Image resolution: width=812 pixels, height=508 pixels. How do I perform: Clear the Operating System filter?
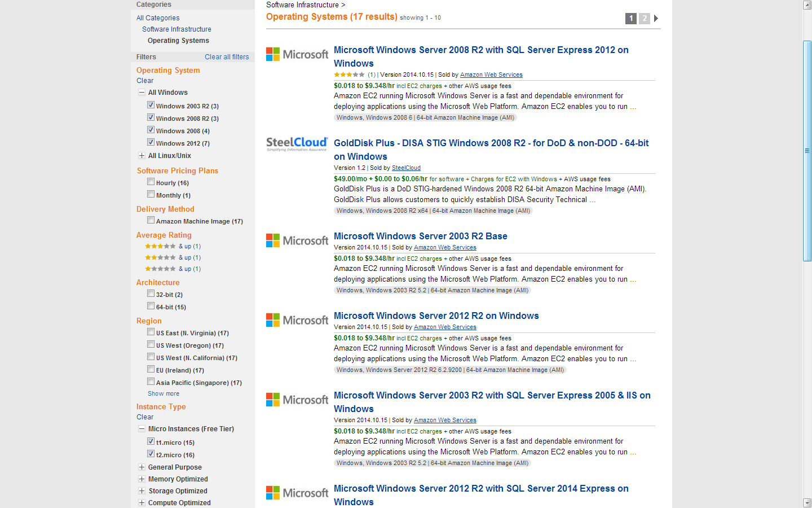pyautogui.click(x=145, y=81)
